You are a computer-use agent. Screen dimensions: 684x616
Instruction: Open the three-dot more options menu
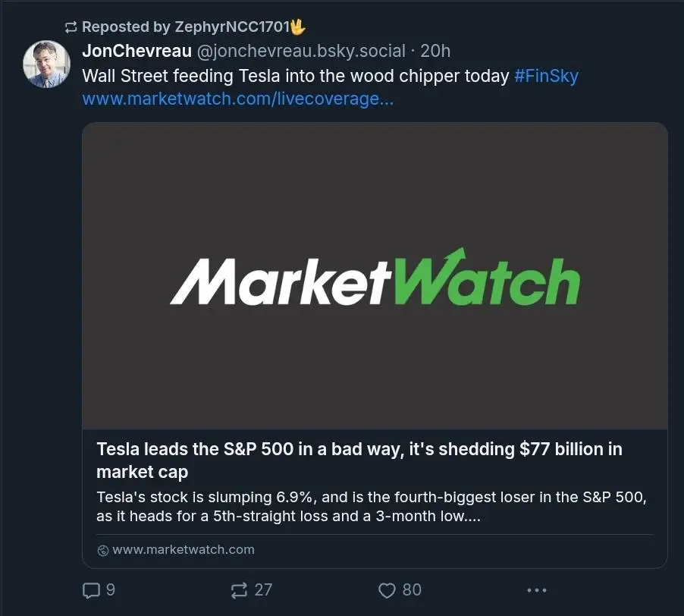[x=536, y=590]
